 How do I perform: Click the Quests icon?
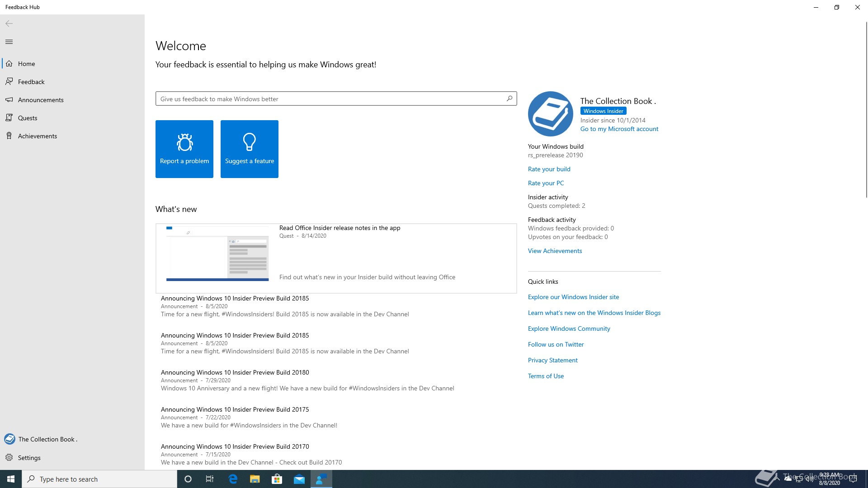click(x=9, y=118)
